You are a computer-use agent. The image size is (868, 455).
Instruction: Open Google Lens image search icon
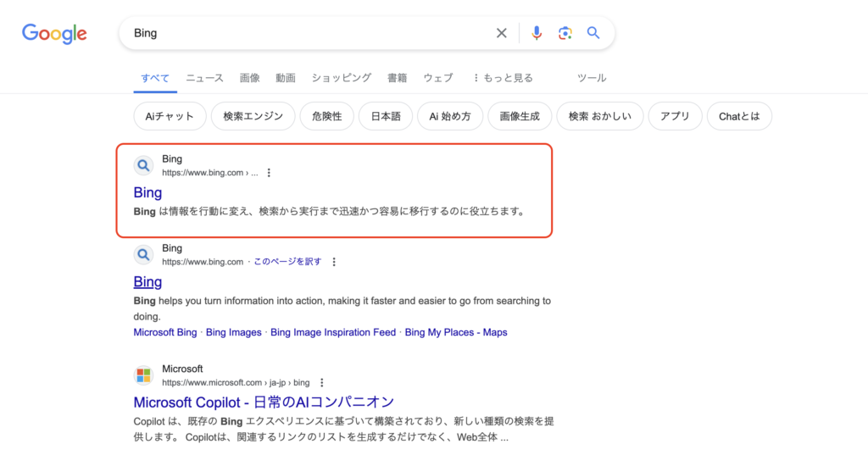tap(565, 33)
